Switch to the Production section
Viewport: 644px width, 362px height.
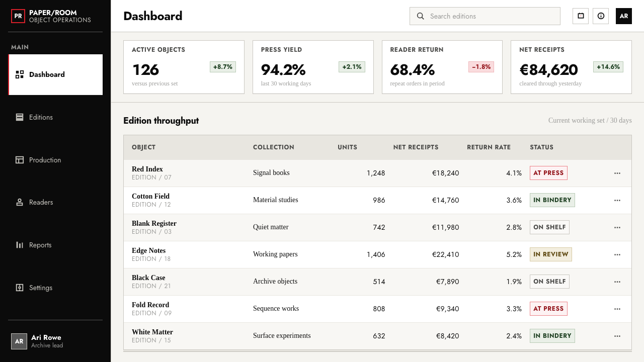[x=55, y=160]
